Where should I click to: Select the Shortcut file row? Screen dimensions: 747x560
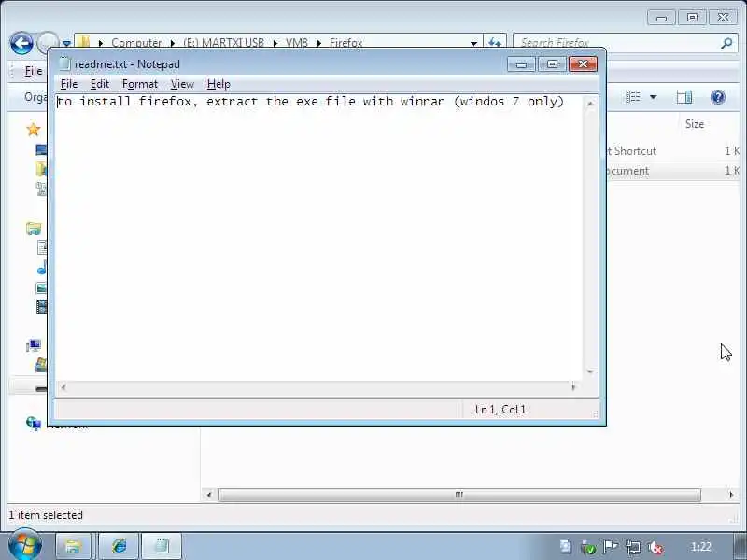672,151
